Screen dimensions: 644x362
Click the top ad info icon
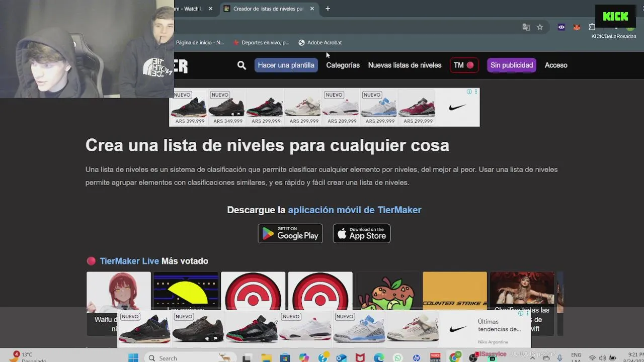pos(469,92)
